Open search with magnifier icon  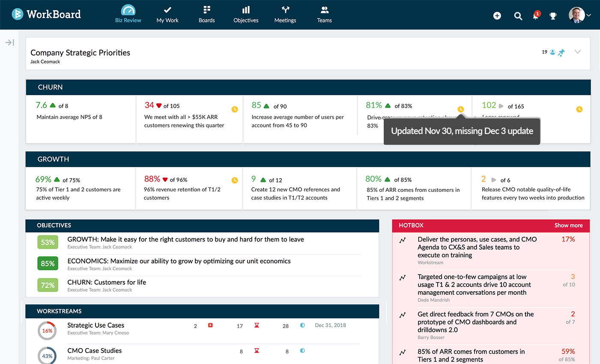[518, 16]
